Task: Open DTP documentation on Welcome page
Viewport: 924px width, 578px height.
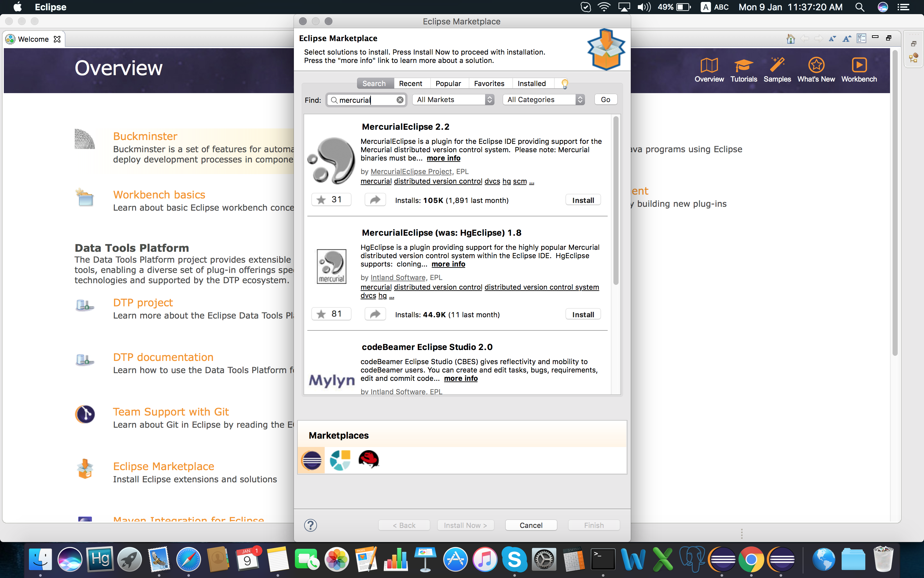Action: [163, 357]
